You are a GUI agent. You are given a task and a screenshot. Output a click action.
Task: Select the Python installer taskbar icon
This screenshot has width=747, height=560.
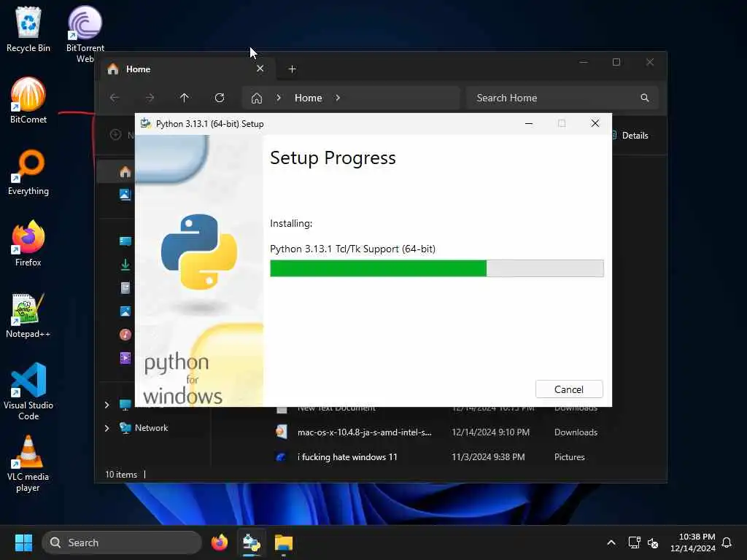(x=251, y=542)
